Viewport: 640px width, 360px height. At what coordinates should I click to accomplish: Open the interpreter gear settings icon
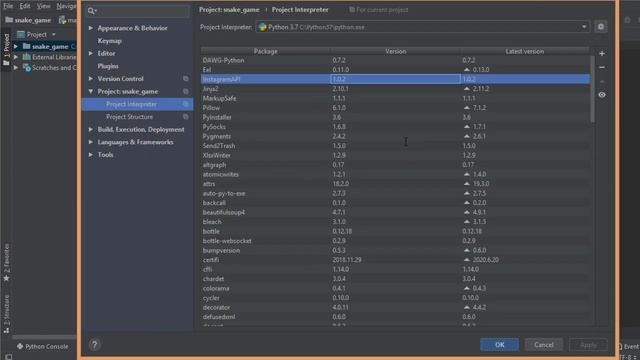click(x=600, y=27)
